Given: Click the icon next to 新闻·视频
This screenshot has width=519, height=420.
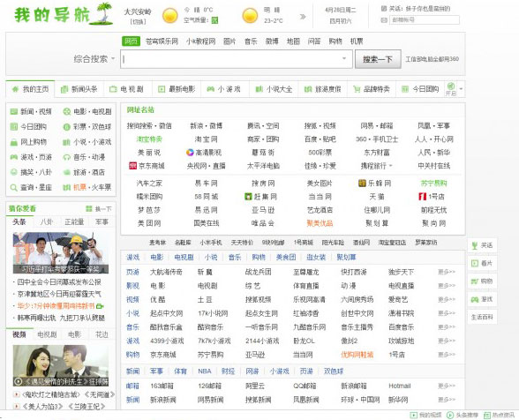Looking at the screenshot, I should 13,111.
